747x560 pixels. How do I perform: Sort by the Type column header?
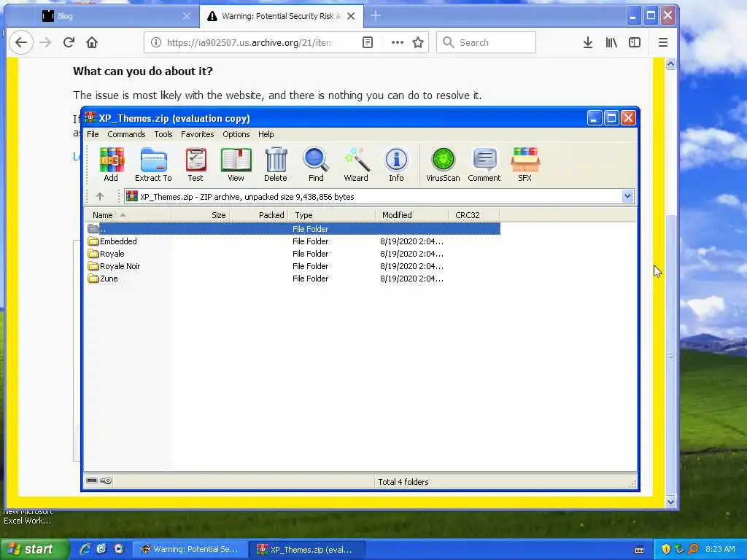pyautogui.click(x=332, y=215)
